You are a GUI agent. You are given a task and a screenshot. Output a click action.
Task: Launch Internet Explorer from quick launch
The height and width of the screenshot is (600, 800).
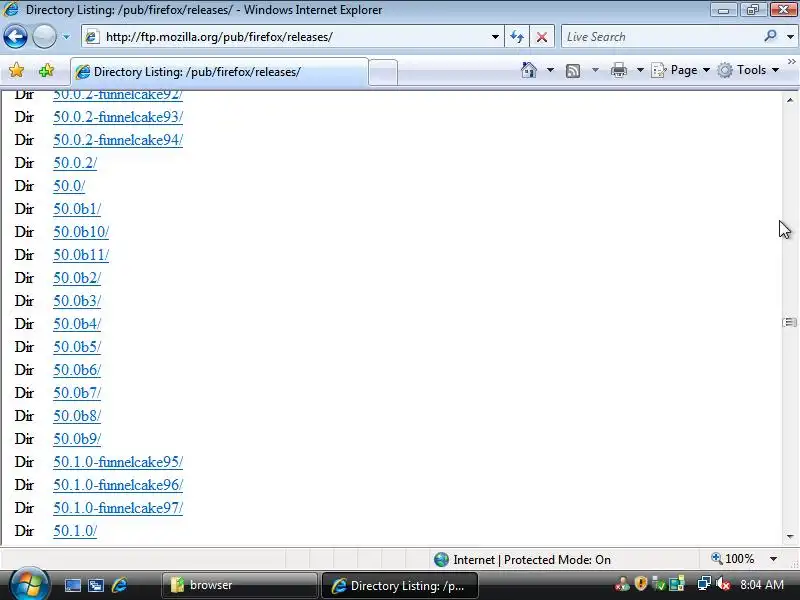[x=119, y=585]
